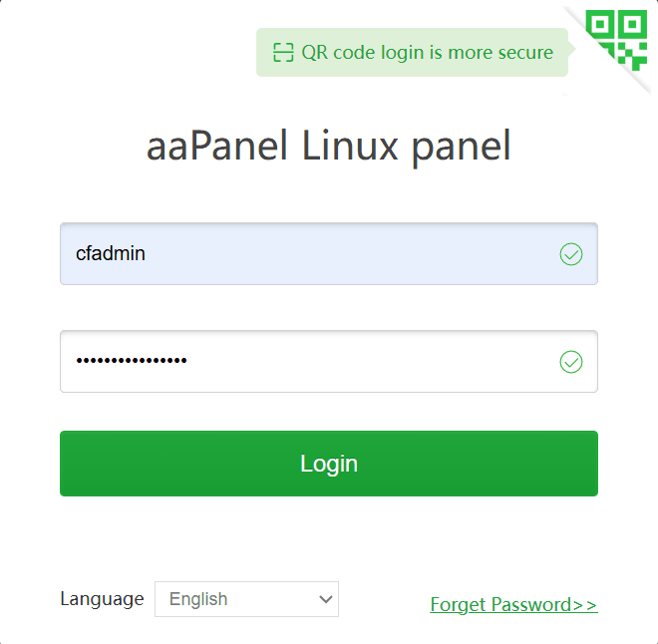Place cursor on the "cfadmin" username text
The image size is (658, 644).
coord(111,254)
